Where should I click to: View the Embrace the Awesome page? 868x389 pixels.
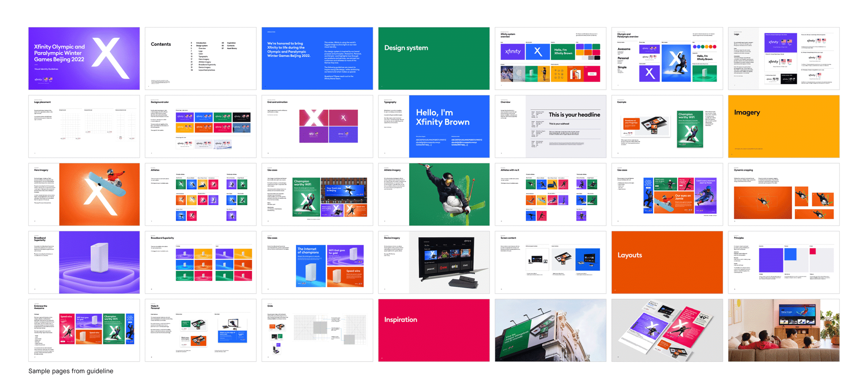[x=84, y=330]
